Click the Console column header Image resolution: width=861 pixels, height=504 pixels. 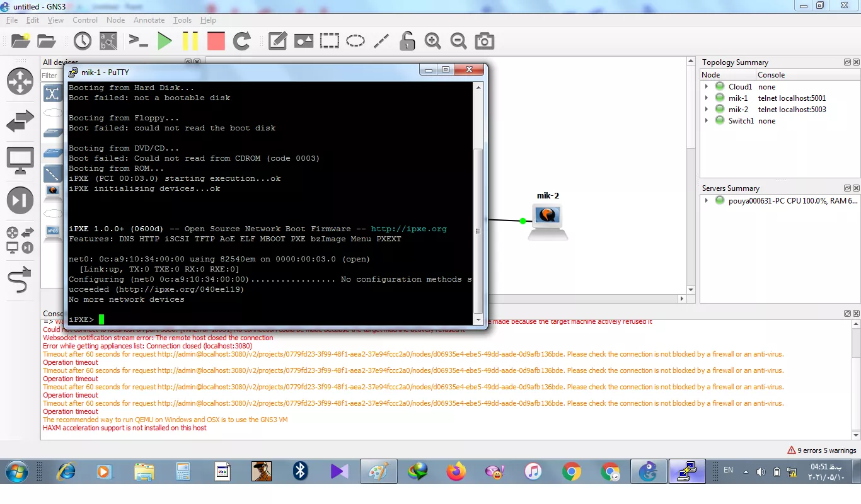807,75
